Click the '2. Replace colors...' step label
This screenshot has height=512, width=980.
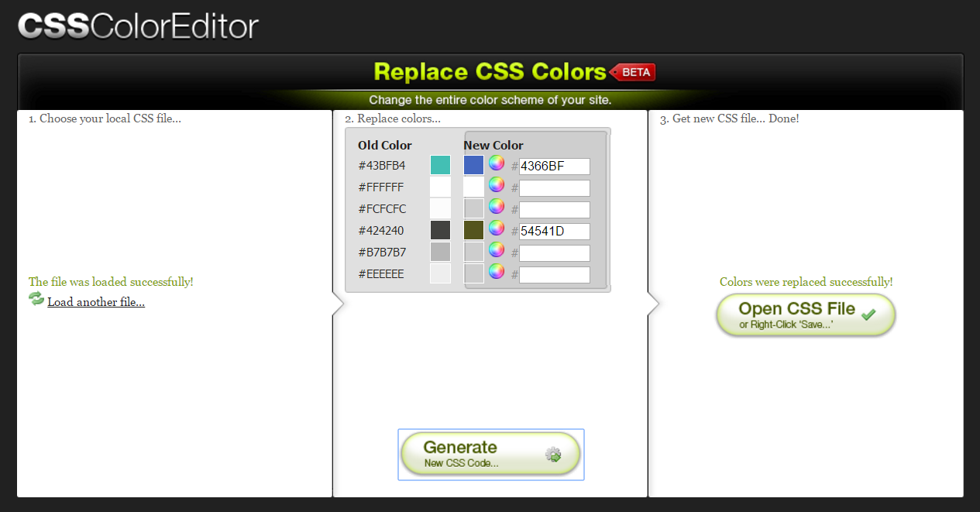point(393,119)
